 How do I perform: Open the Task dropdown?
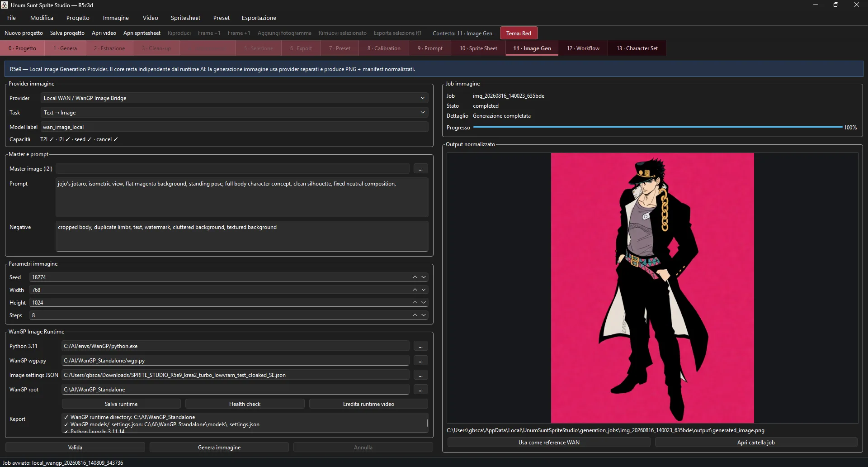(x=234, y=113)
